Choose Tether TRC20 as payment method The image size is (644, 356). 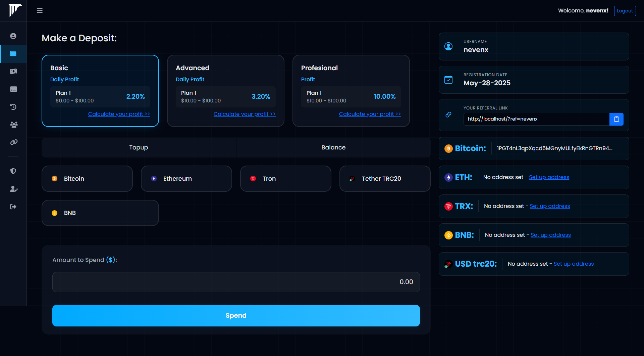coord(385,179)
